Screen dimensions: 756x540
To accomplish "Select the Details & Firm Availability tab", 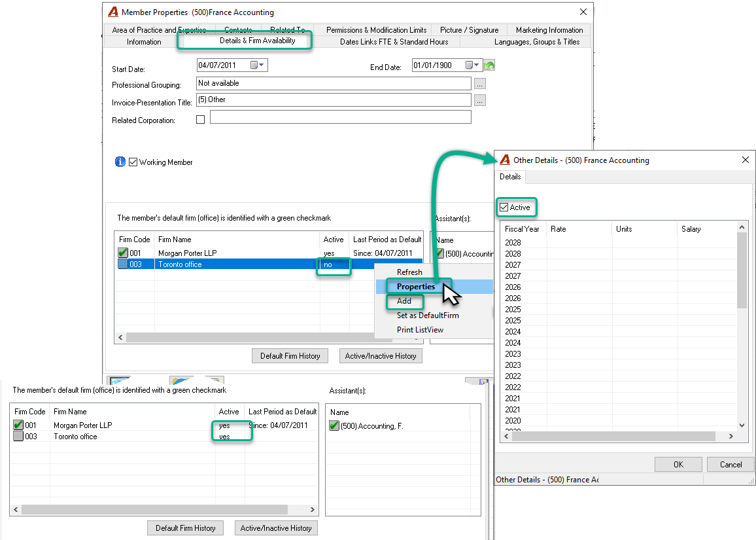I will coord(258,41).
